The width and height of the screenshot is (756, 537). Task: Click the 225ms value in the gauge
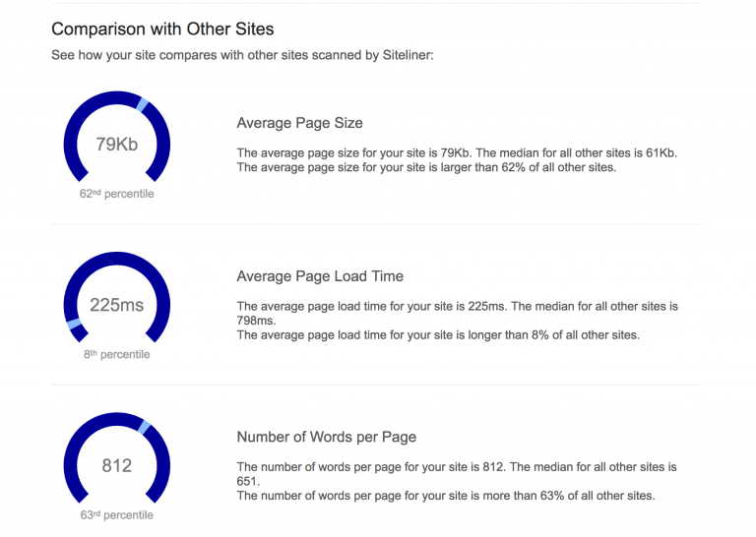coord(117,305)
